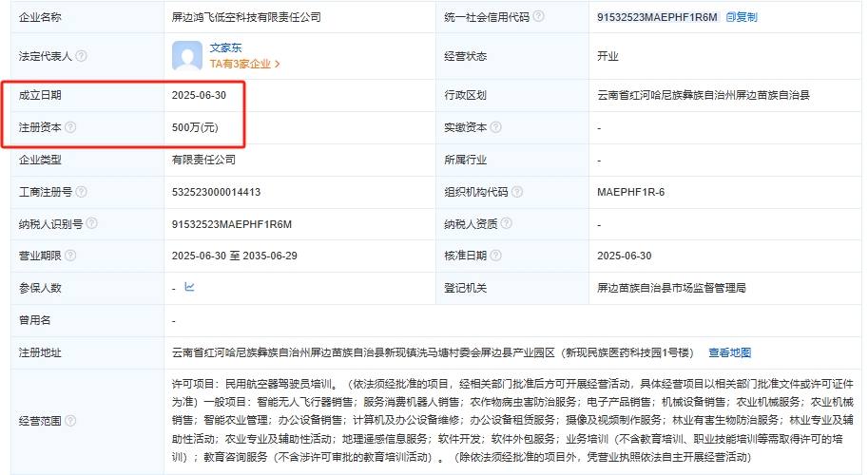Select organization code MAEPHF1R-6
The height and width of the screenshot is (475, 868).
[630, 192]
